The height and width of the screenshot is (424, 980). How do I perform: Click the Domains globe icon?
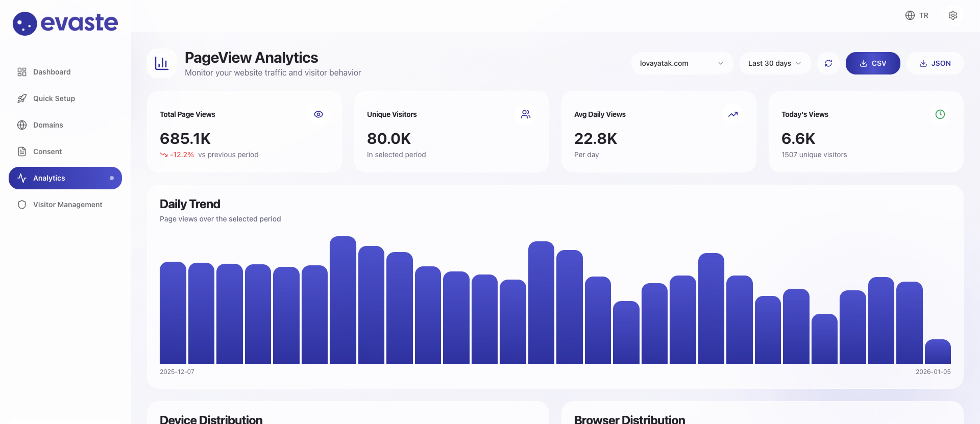(x=22, y=125)
